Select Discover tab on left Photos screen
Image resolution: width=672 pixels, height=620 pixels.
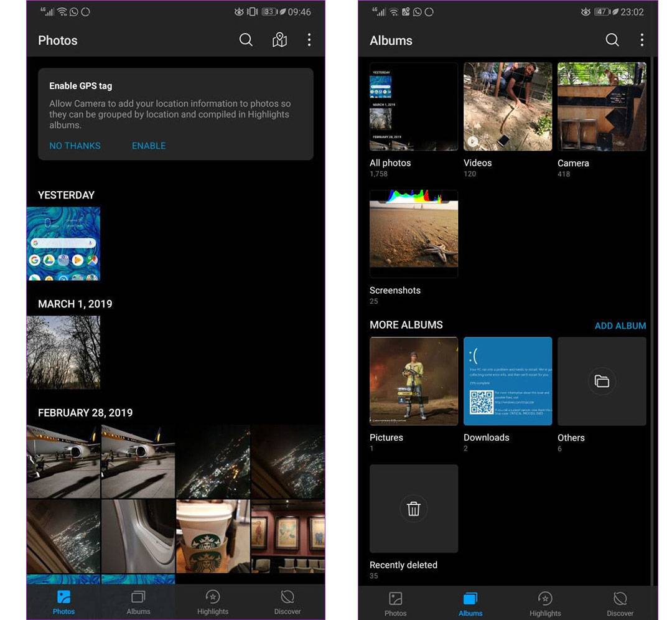click(287, 603)
